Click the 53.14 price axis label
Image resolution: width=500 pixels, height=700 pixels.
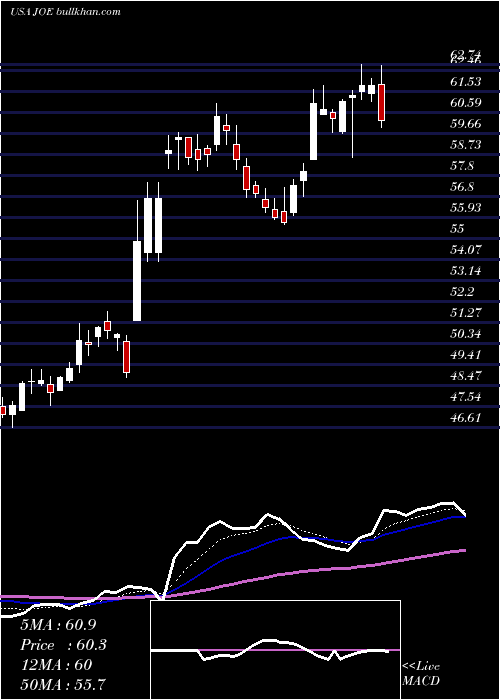[466, 271]
